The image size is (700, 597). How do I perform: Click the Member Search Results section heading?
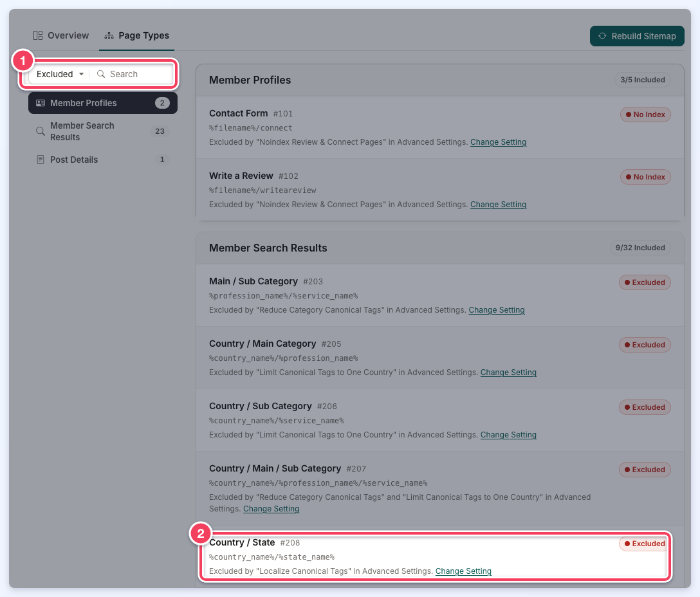pos(268,248)
